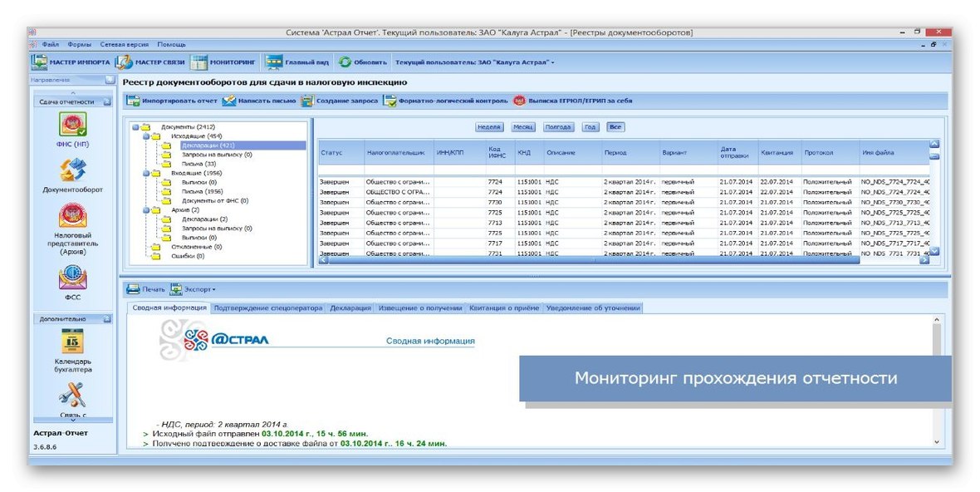This screenshot has height=492, width=980.
Task: Select row with Код ИФНС 7713
Action: pyautogui.click(x=623, y=224)
